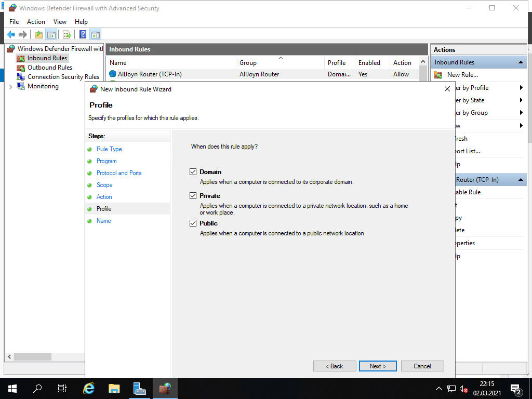This screenshot has width=532, height=399.
Task: Open Internet Explorer from the taskbar
Action: coord(89,388)
